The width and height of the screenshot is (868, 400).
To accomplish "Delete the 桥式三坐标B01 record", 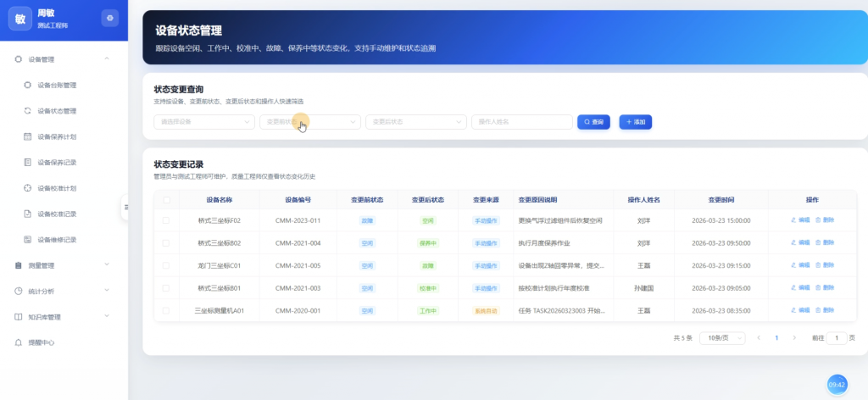I will click(x=825, y=287).
